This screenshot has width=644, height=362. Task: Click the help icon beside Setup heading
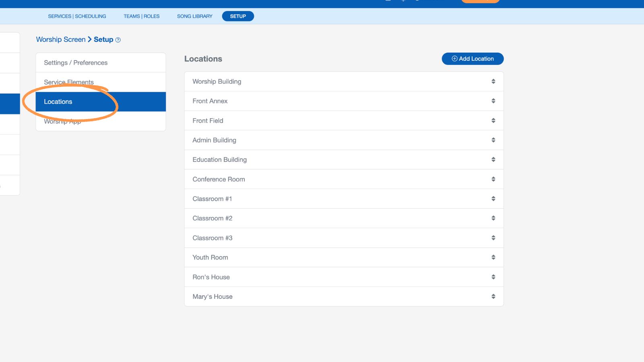(118, 40)
